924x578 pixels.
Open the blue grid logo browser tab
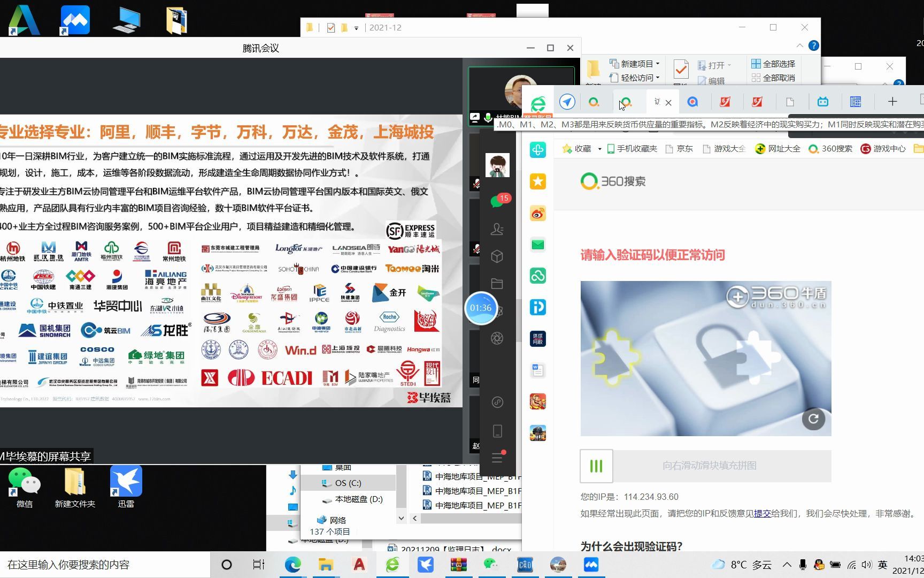tap(856, 102)
